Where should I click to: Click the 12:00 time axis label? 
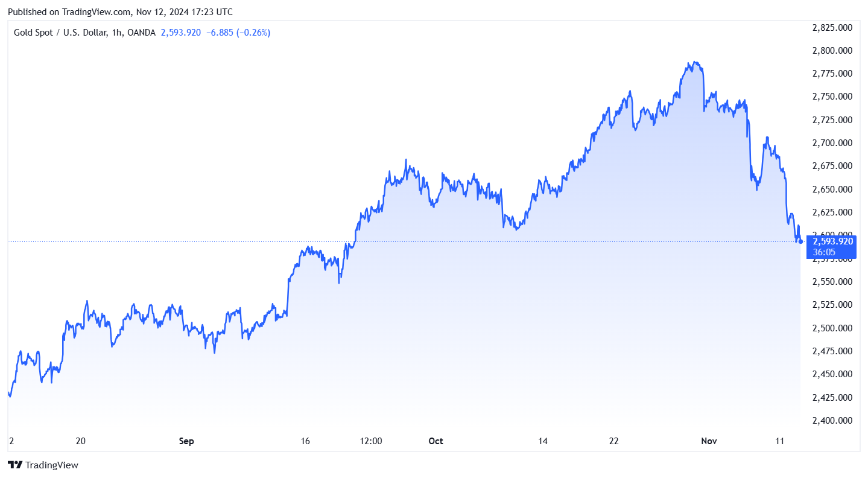click(x=371, y=441)
